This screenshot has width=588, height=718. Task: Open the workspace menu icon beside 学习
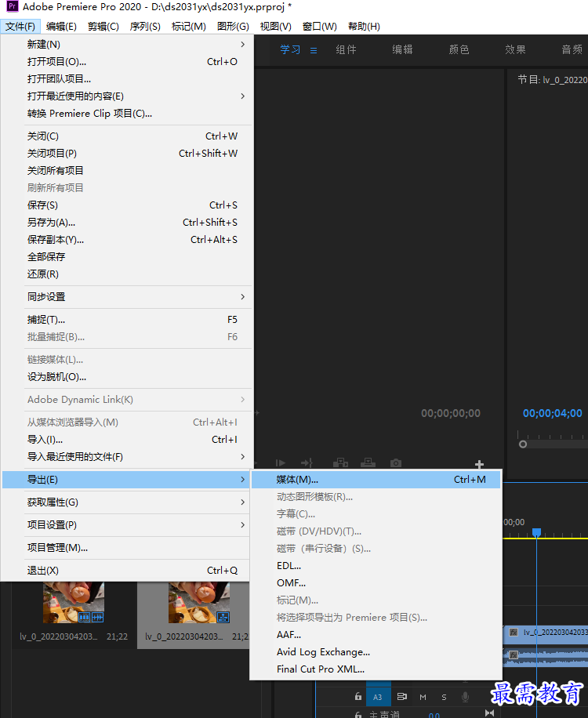(314, 50)
